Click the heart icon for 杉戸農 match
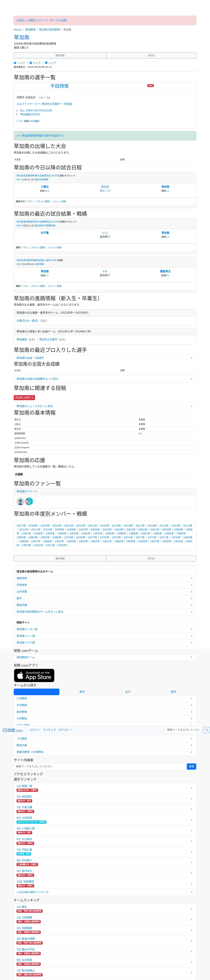 click(22, 247)
